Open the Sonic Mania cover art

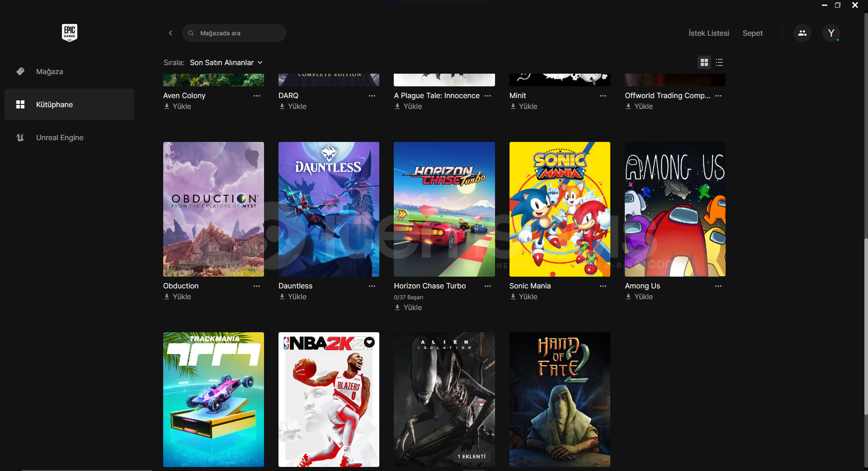560,209
